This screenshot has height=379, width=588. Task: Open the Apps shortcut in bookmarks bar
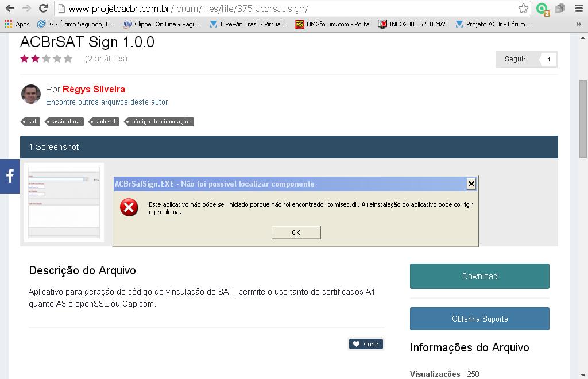tap(17, 24)
